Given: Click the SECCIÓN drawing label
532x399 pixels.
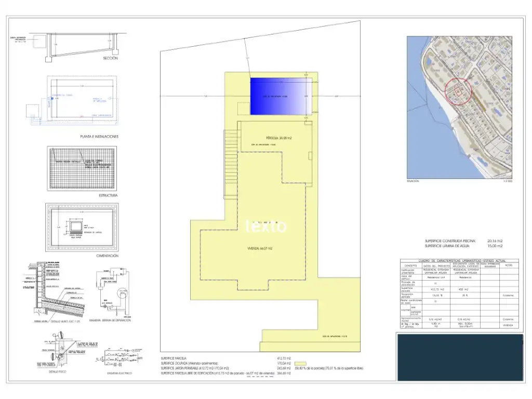Looking at the screenshot, I should click(x=110, y=58).
